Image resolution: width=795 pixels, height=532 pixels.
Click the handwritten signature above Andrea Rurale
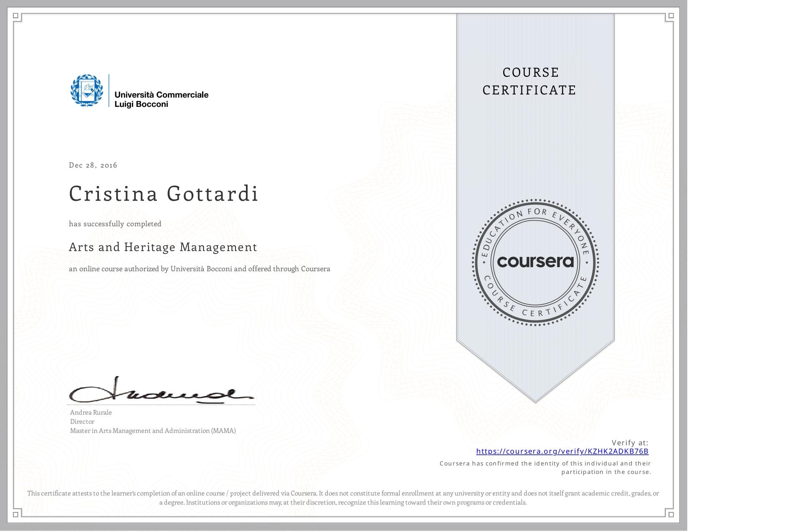(x=161, y=390)
